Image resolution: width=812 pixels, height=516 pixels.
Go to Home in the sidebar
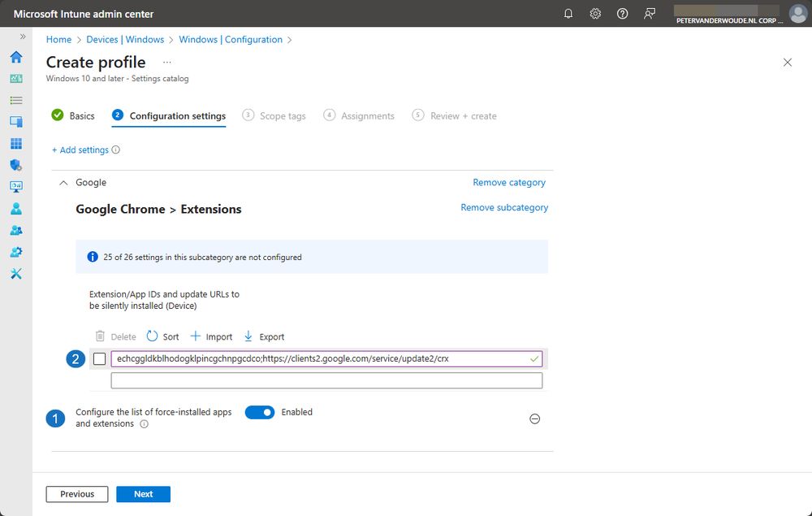16,56
